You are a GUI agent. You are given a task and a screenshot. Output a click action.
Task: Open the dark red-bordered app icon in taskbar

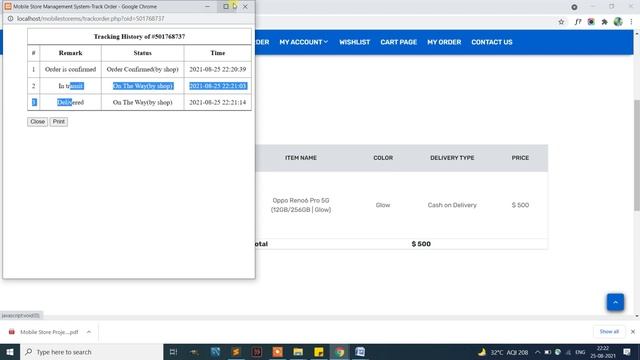click(x=256, y=352)
